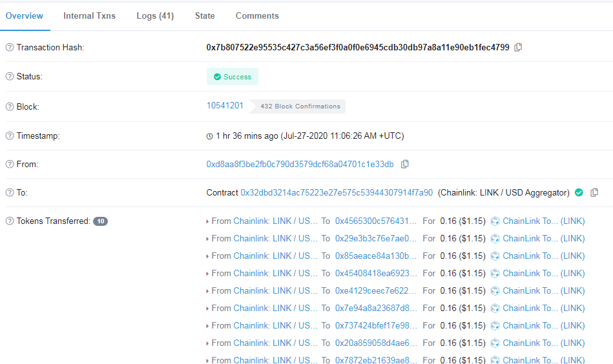Click LINK token icon in 0x737424bfef17e98 row
Image resolution: width=613 pixels, height=364 pixels.
click(x=495, y=326)
